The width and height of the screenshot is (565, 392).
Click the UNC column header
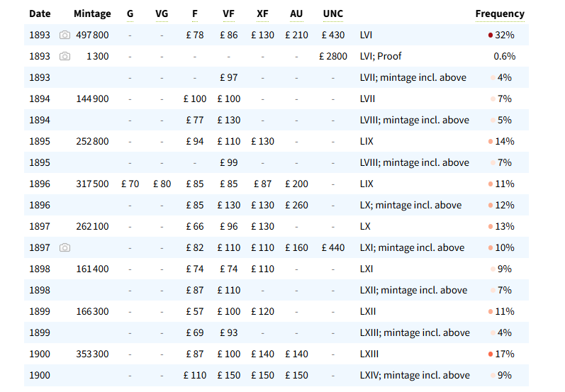[x=332, y=13]
